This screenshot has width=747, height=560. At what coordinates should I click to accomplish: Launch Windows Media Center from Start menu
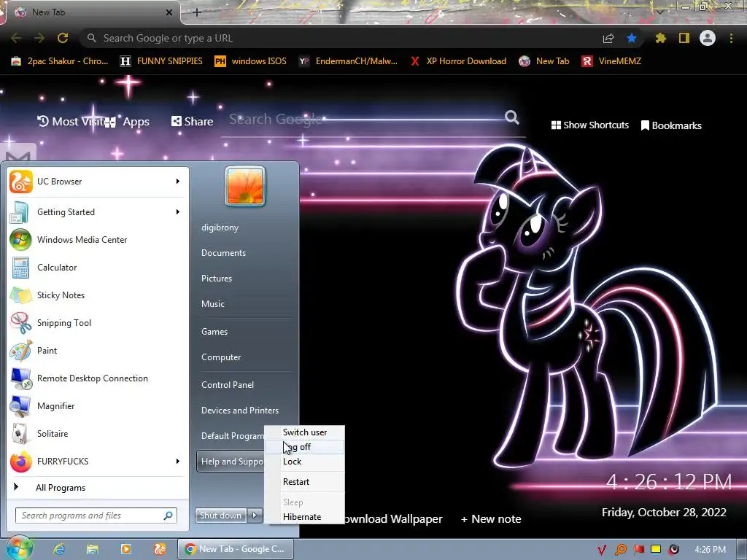(98, 239)
